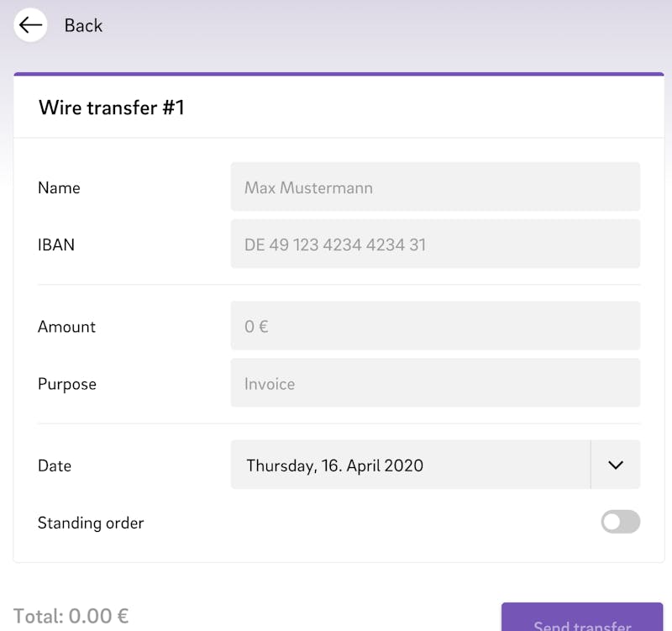Open the Thursday, 16. April 2020 date field
This screenshot has width=672, height=631.
tap(411, 465)
